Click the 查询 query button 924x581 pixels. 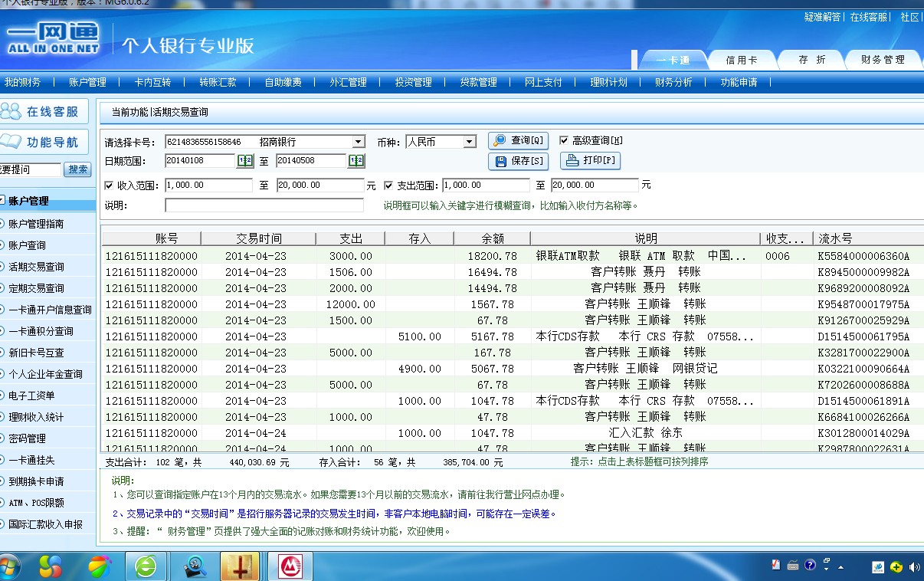[x=519, y=140]
